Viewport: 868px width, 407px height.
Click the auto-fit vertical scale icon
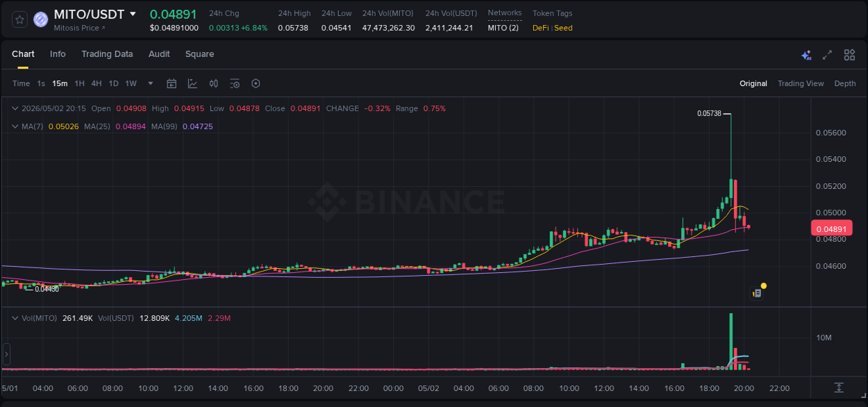click(x=839, y=387)
